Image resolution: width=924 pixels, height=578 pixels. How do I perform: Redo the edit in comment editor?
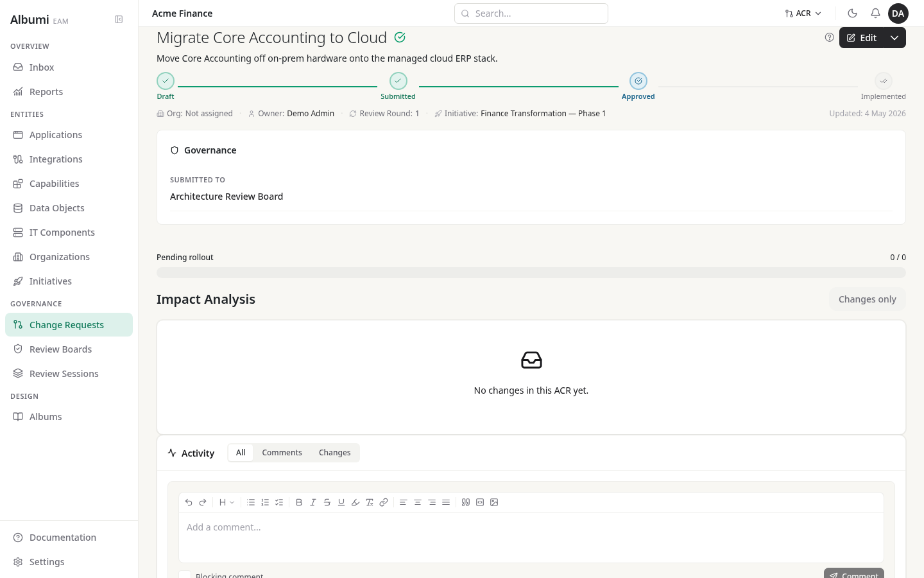point(203,502)
